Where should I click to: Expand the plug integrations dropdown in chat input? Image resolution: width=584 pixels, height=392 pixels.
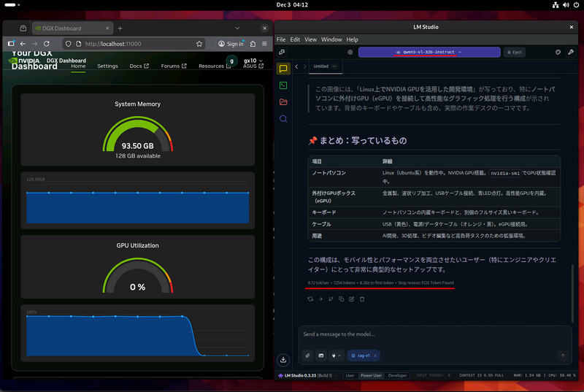(336, 356)
